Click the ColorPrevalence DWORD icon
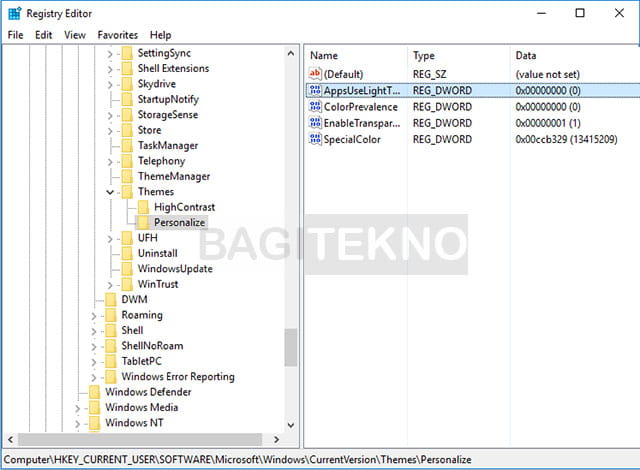Image resolution: width=640 pixels, height=470 pixels. (315, 106)
